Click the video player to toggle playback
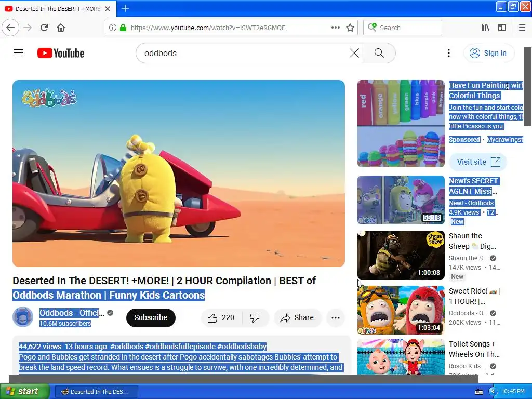 pyautogui.click(x=179, y=174)
